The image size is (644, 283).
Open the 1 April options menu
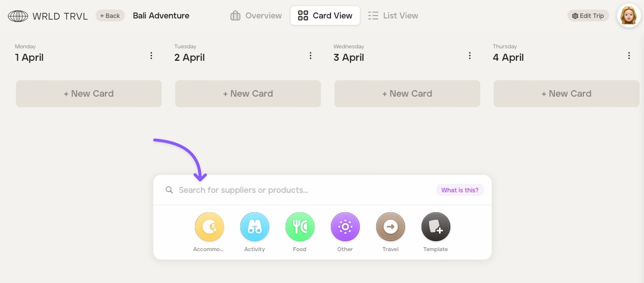tap(151, 56)
